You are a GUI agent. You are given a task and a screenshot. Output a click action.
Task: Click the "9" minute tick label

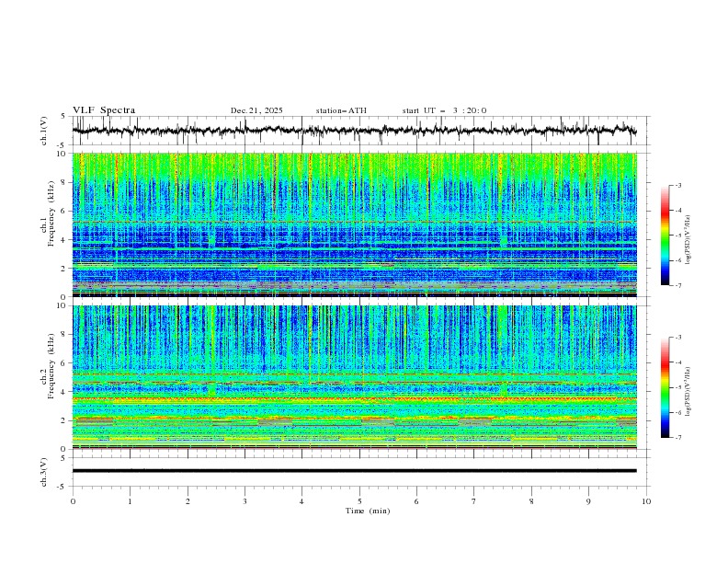point(588,501)
